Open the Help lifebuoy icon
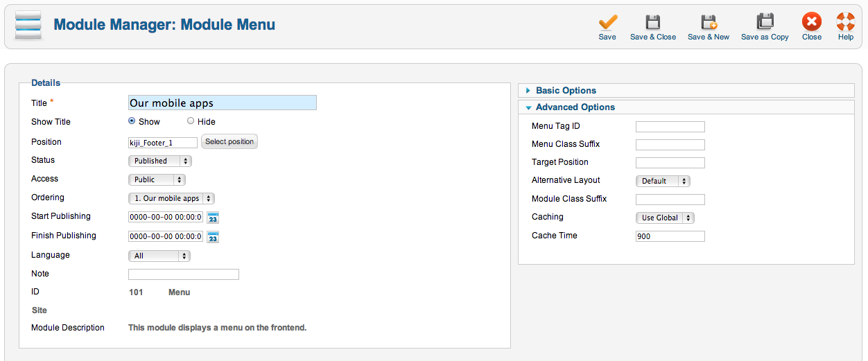The width and height of the screenshot is (868, 361). click(x=846, y=21)
